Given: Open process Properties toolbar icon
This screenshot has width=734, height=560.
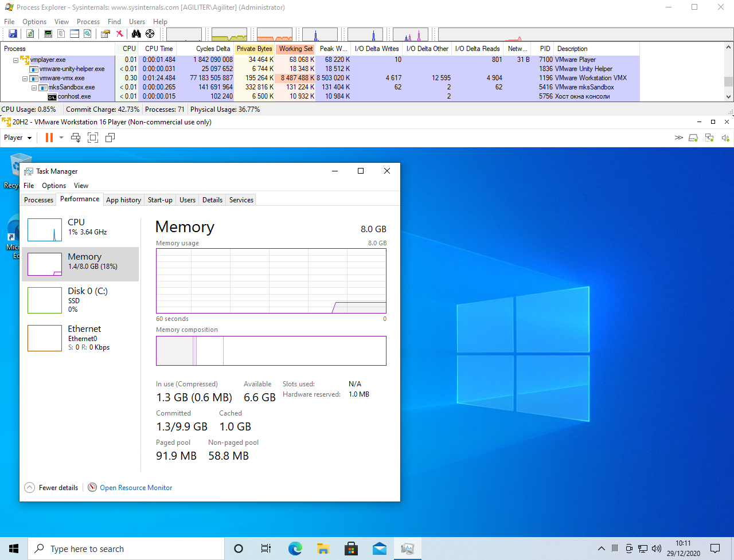Looking at the screenshot, I should [x=106, y=34].
